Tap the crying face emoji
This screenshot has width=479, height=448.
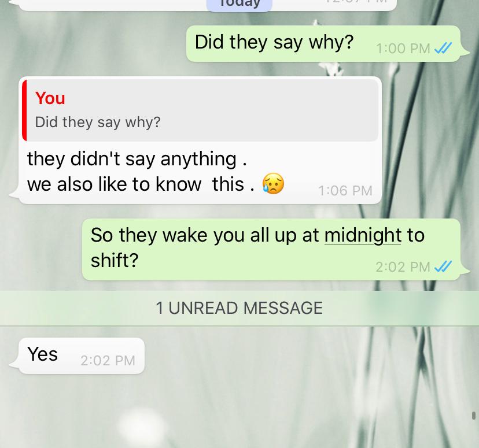coord(273,183)
